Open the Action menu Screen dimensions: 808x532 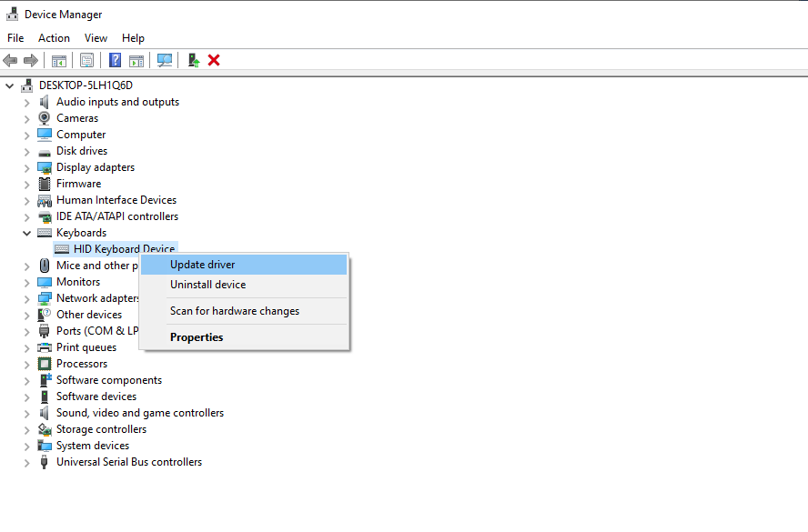(54, 38)
